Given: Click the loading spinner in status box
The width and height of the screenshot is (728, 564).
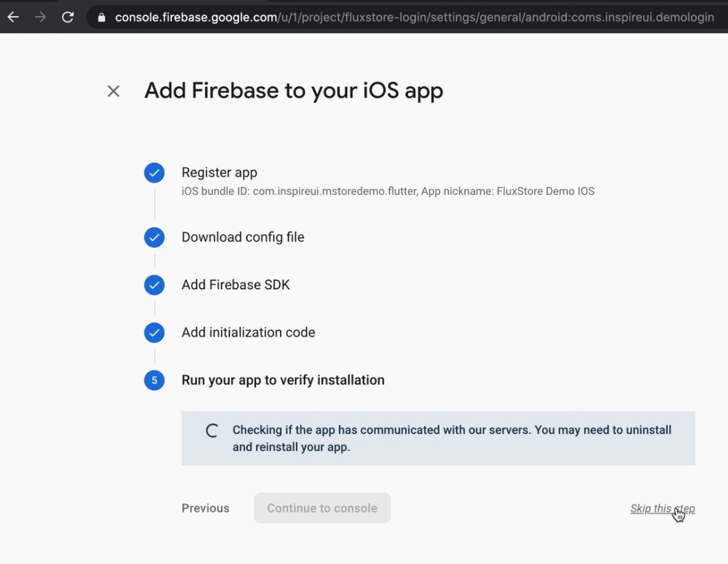Looking at the screenshot, I should tap(212, 431).
